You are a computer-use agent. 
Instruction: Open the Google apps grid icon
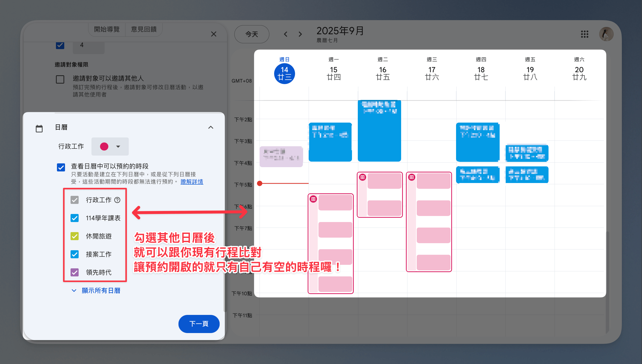[585, 34]
